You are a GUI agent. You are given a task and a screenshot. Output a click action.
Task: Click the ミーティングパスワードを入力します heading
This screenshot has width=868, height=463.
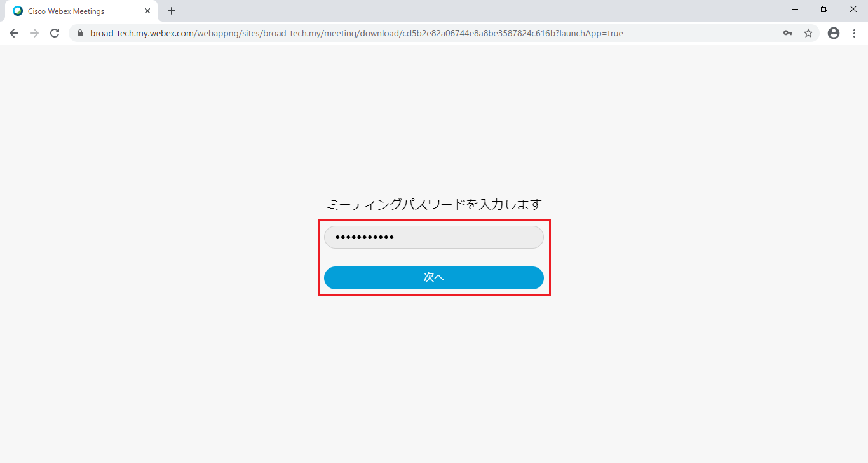click(434, 204)
